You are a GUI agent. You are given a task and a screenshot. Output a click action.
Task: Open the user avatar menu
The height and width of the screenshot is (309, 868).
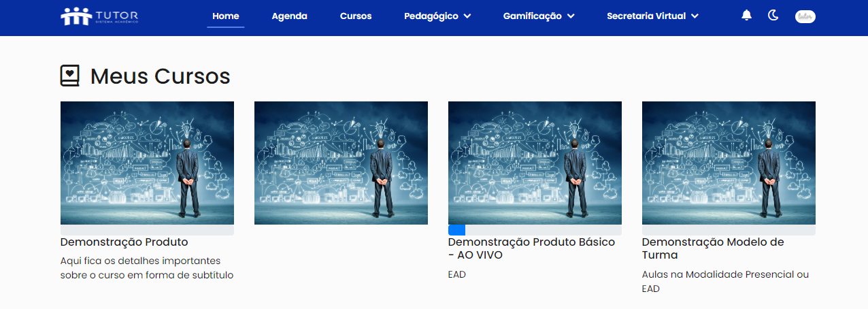805,16
